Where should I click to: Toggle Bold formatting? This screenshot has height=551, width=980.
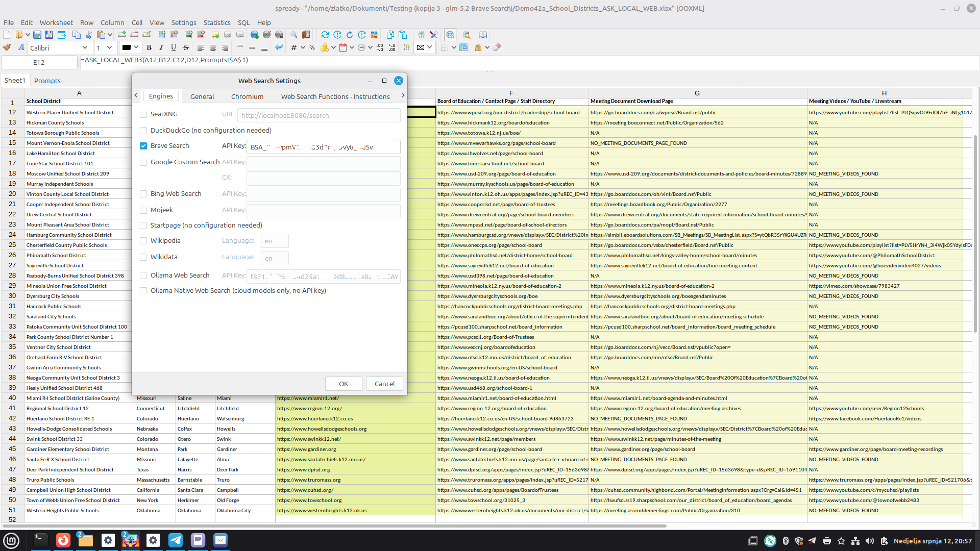[149, 47]
